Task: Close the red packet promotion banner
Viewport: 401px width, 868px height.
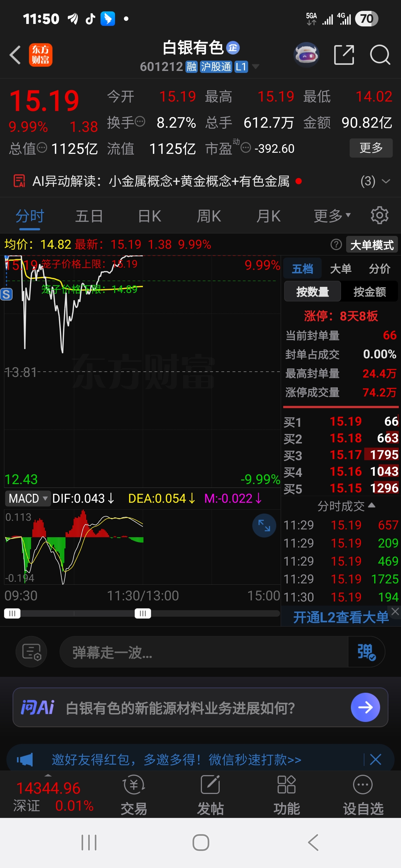Action: tap(375, 759)
